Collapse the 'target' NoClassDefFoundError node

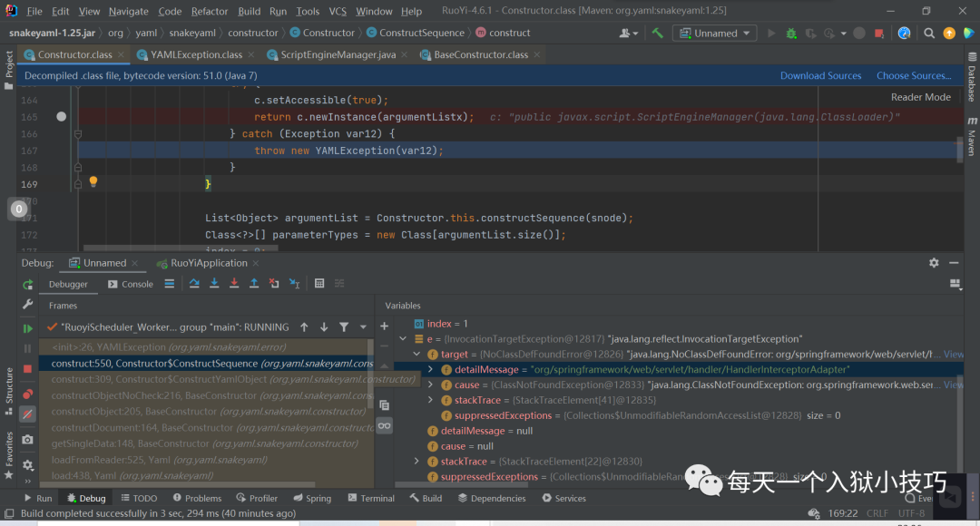click(x=416, y=355)
